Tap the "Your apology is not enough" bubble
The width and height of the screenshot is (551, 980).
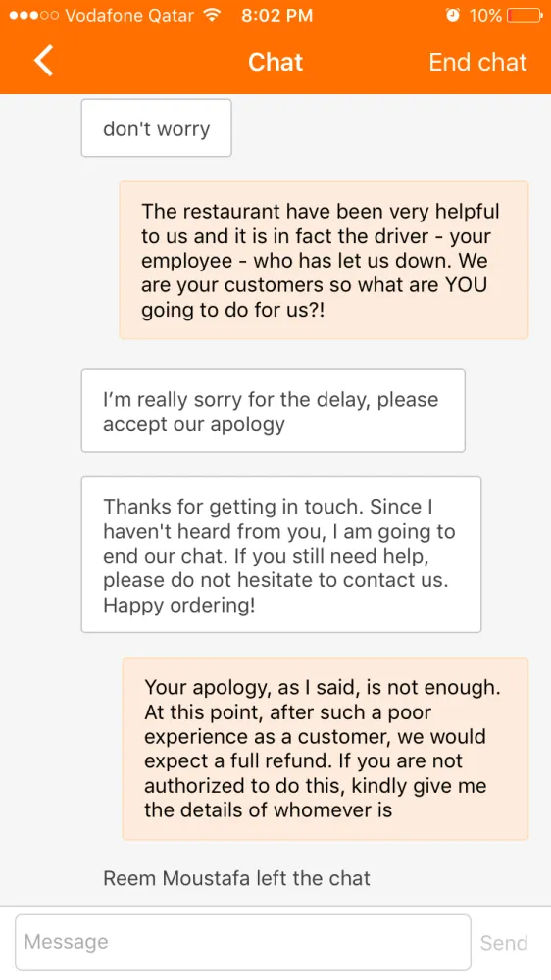(326, 748)
